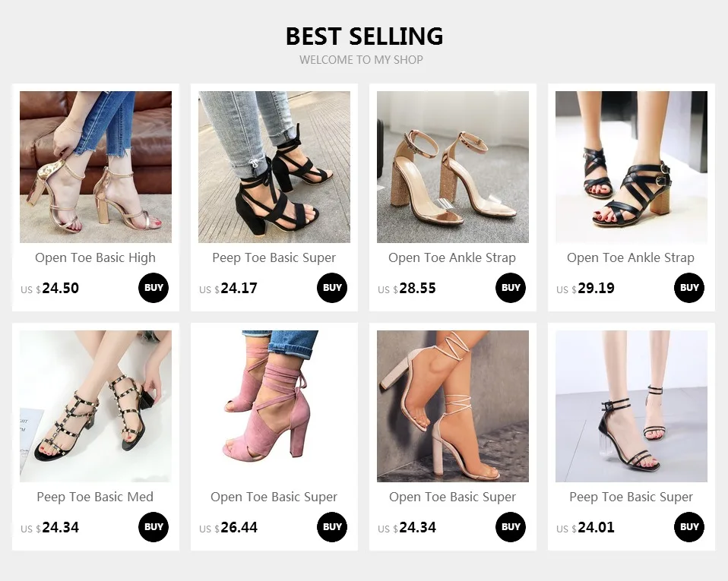The height and width of the screenshot is (581, 728).
Task: Open the 'Open Toe Ankle Strap' $28.55 title
Action: coord(452,257)
